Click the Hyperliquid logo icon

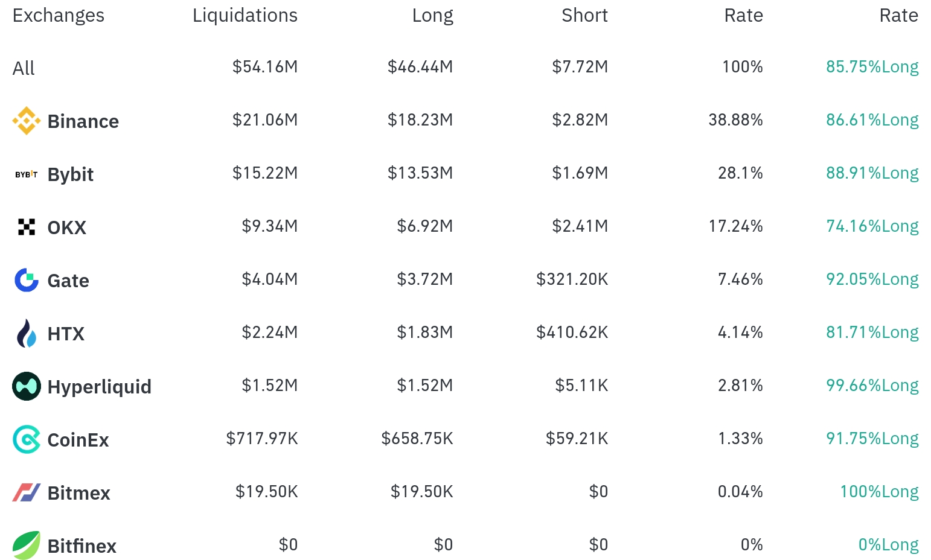[27, 386]
